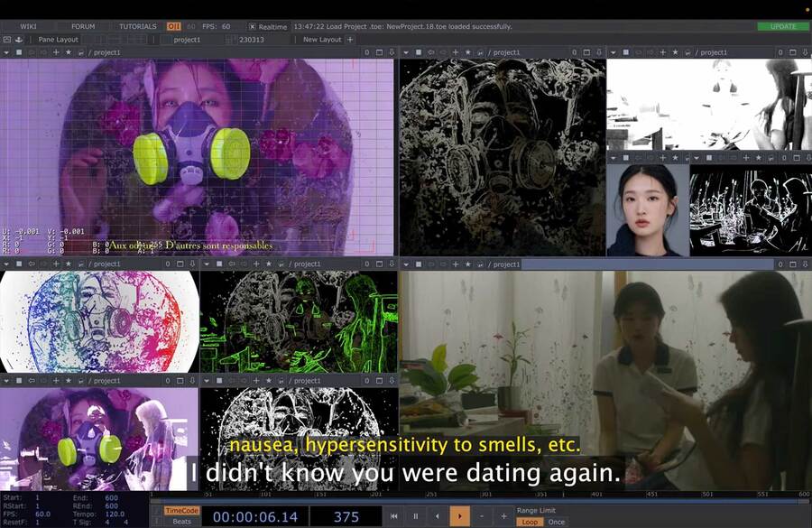
Task: Click the timeline ruler at frame 401
Action: click(x=597, y=495)
